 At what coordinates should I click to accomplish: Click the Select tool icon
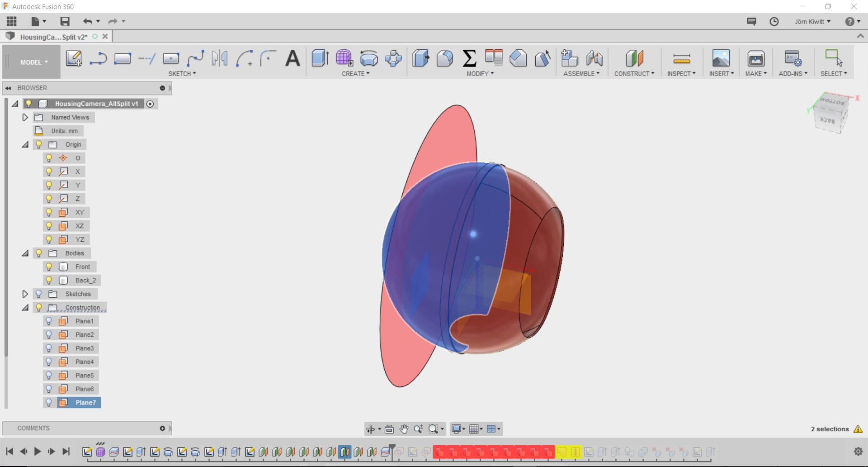tap(834, 58)
